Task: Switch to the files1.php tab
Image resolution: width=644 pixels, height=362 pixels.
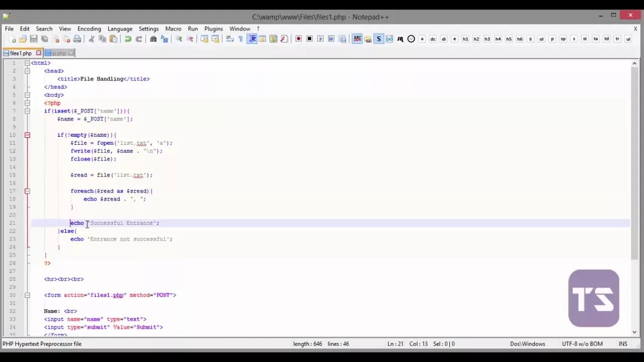Action: [21, 53]
